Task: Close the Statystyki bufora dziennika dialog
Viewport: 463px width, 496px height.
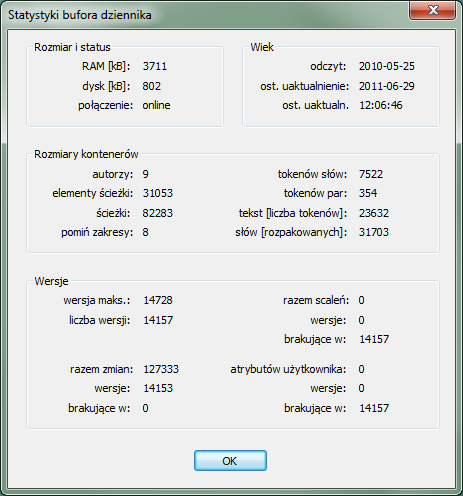Action: [433, 10]
